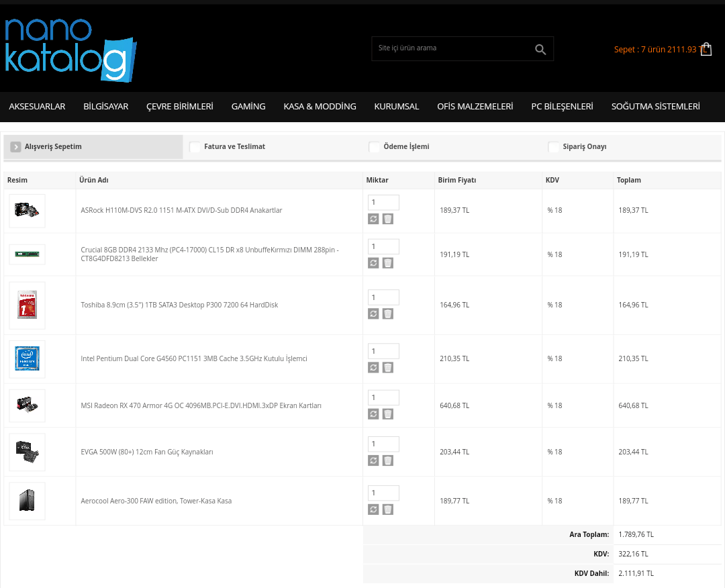Open ASRock H110M-DVS R2.0 product link
This screenshot has height=588, width=725.
tap(181, 210)
